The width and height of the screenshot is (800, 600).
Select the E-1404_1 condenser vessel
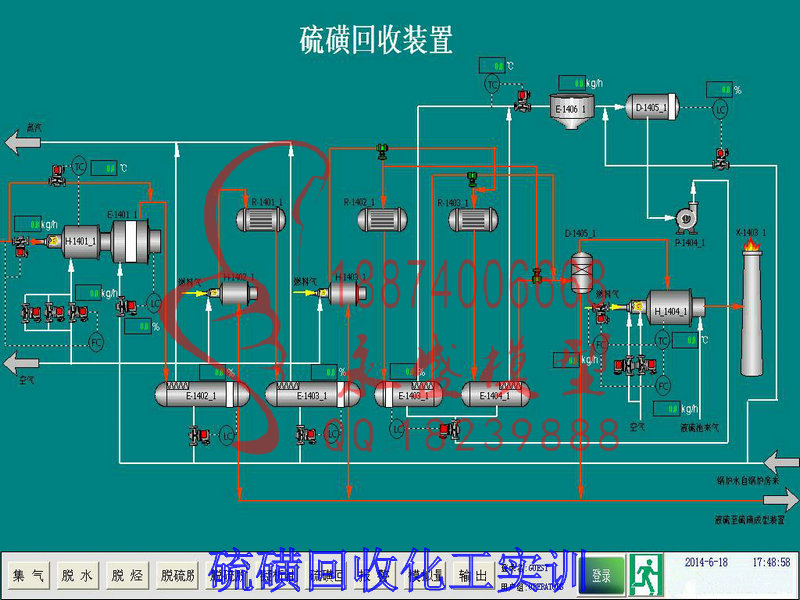pos(495,395)
